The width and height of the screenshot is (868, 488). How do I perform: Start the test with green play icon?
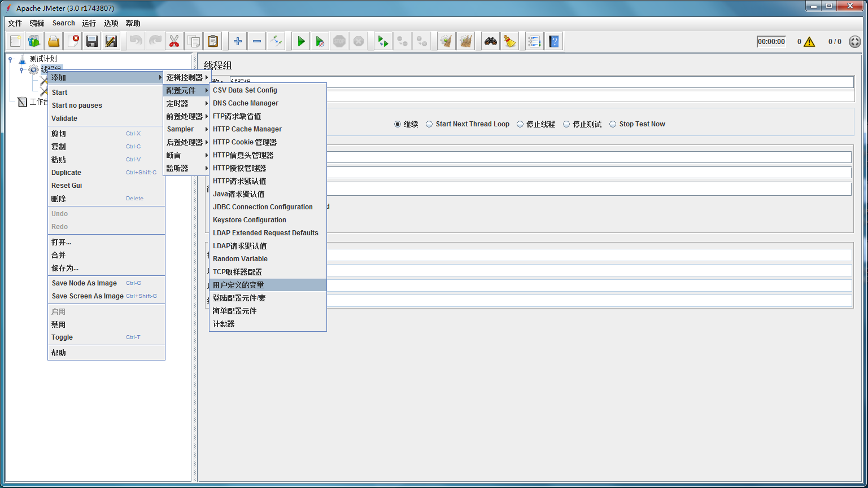tap(301, 41)
